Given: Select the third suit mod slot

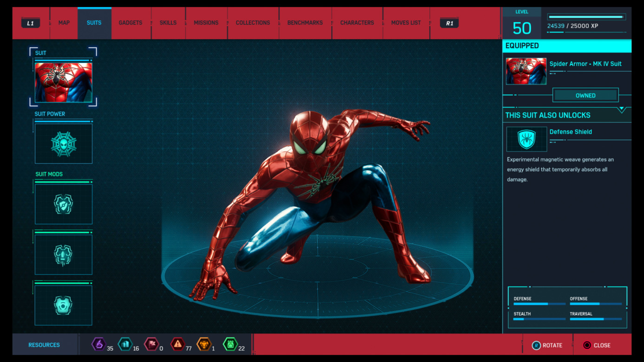Looking at the screenshot, I should [64, 305].
